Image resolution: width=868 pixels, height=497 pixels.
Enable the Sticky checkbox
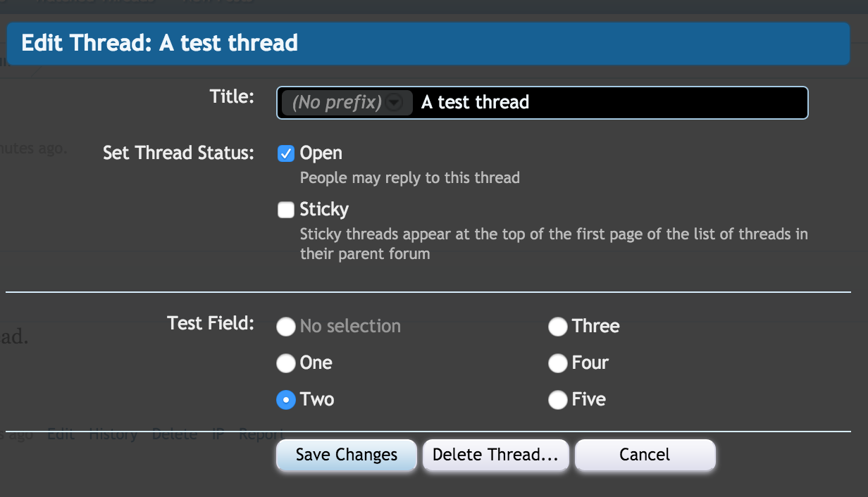coord(285,210)
